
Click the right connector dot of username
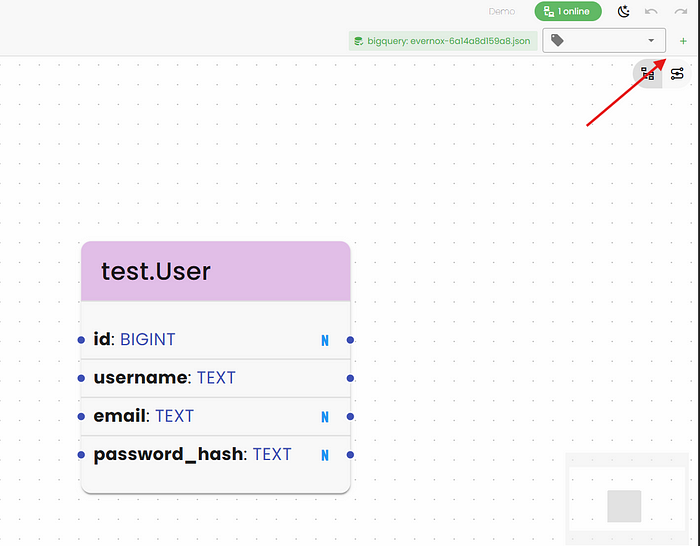pos(350,378)
